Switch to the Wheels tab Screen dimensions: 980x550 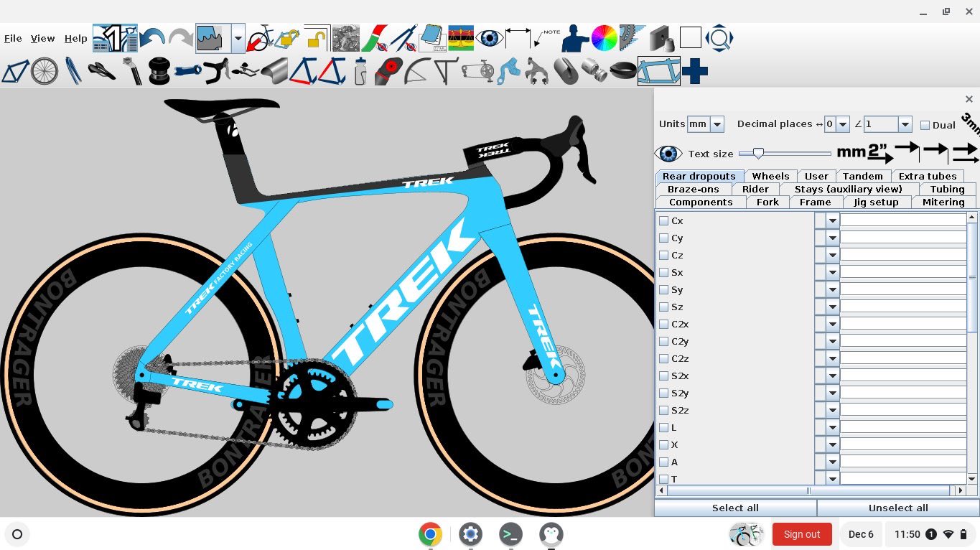tap(770, 176)
